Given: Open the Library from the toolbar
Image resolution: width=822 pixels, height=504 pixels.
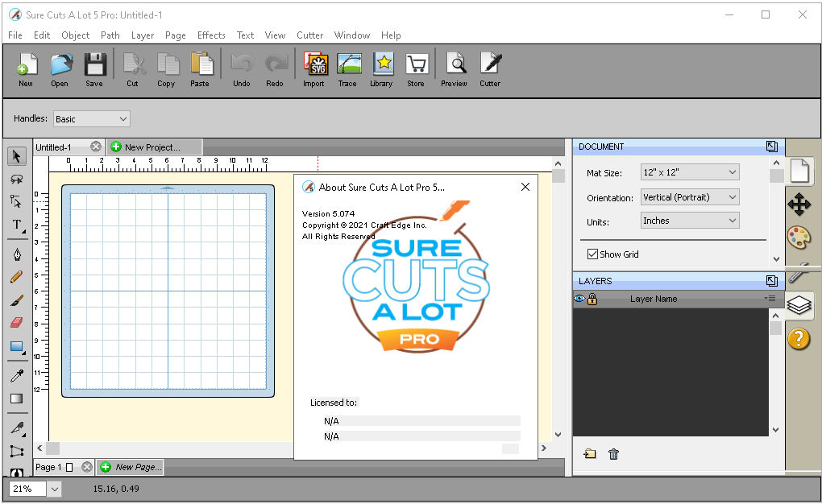Looking at the screenshot, I should [381, 69].
